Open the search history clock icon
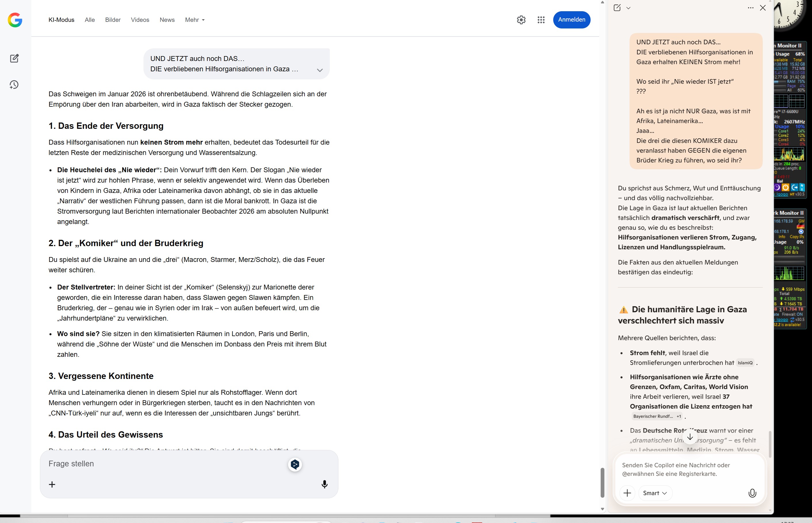The width and height of the screenshot is (812, 523). [14, 85]
